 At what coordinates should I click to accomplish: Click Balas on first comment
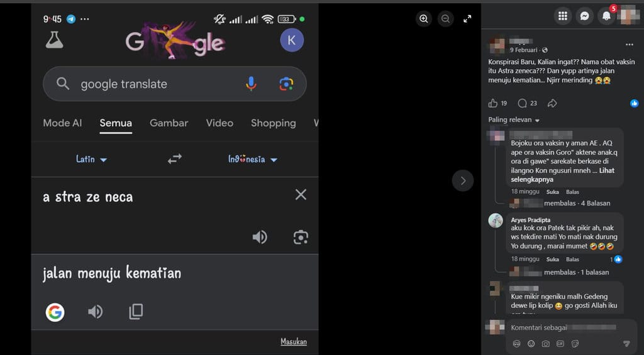click(x=572, y=192)
